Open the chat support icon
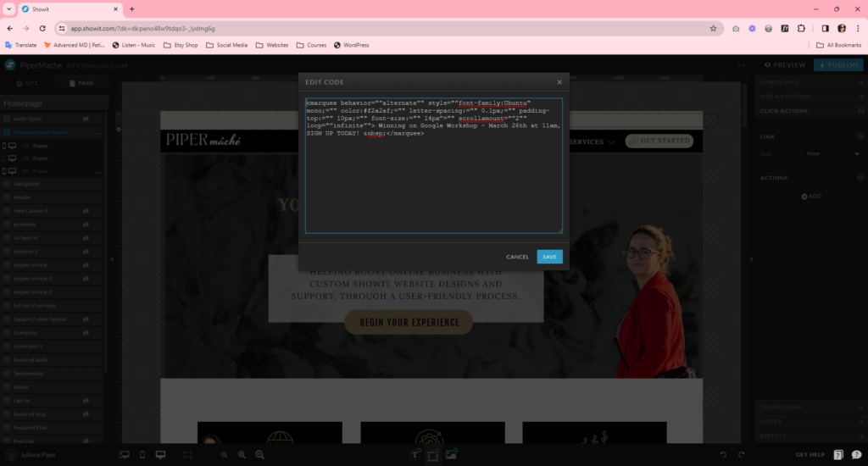 tap(856, 455)
